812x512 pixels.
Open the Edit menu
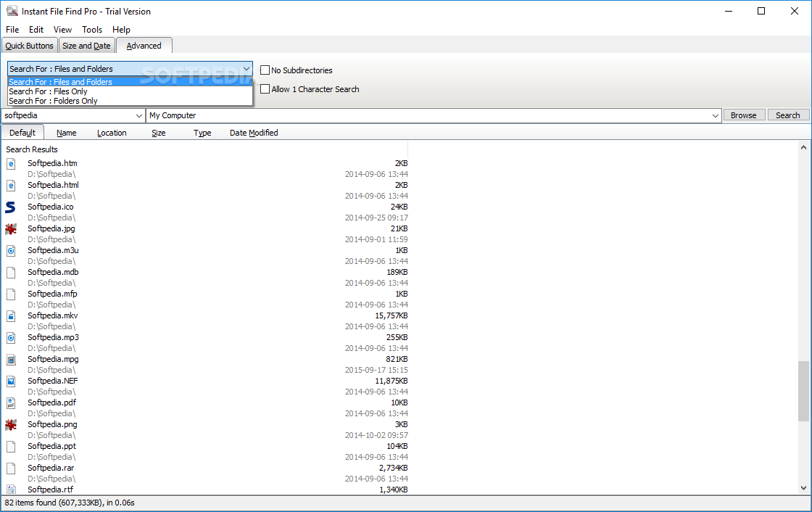[x=36, y=30]
